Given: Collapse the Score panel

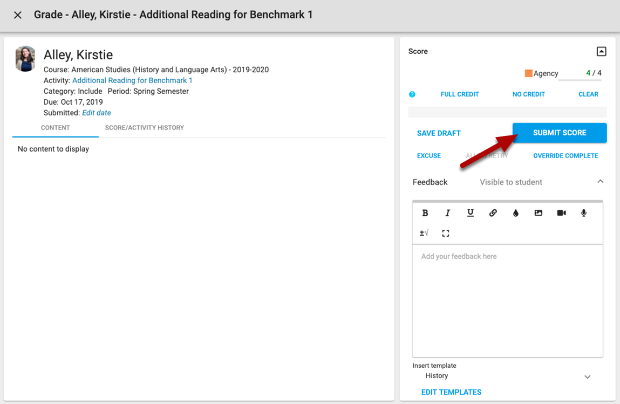Looking at the screenshot, I should (x=601, y=51).
